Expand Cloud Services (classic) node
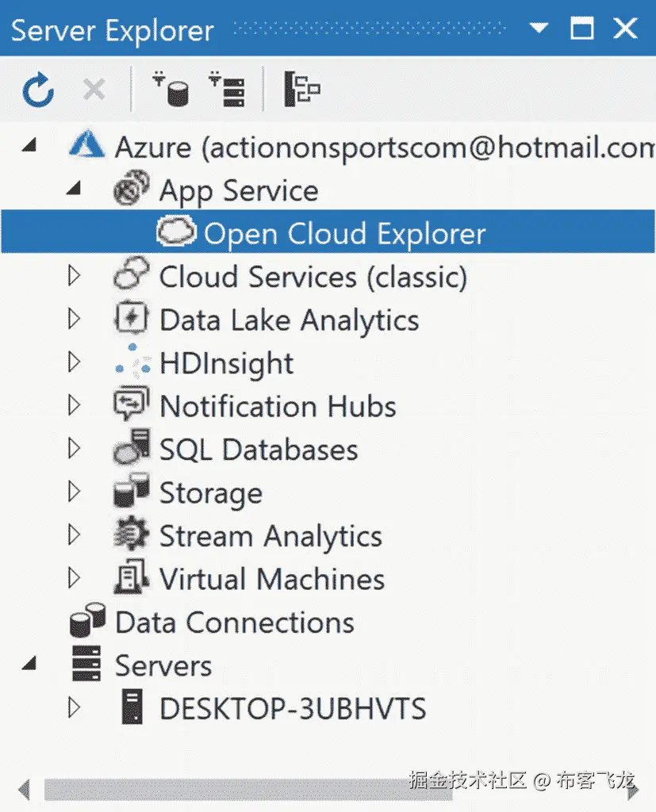 (x=74, y=275)
